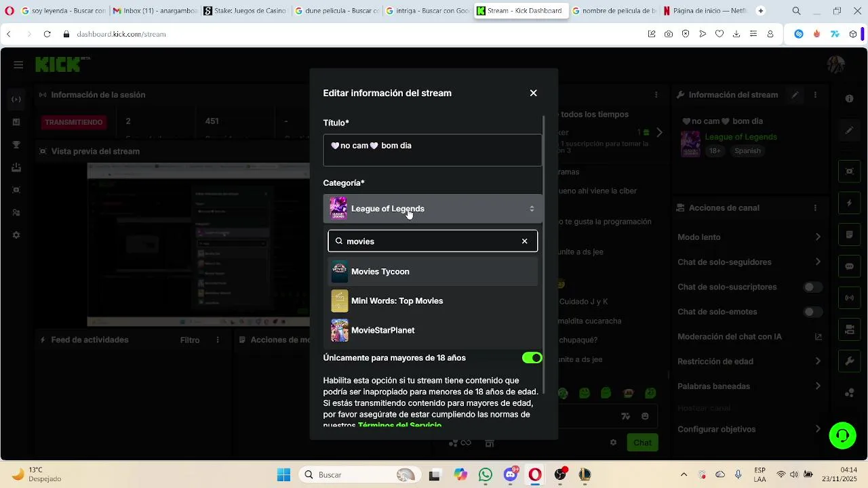Image resolution: width=868 pixels, height=488 pixels.
Task: Click the broadcast signal icon in right sidebar
Action: 849,298
